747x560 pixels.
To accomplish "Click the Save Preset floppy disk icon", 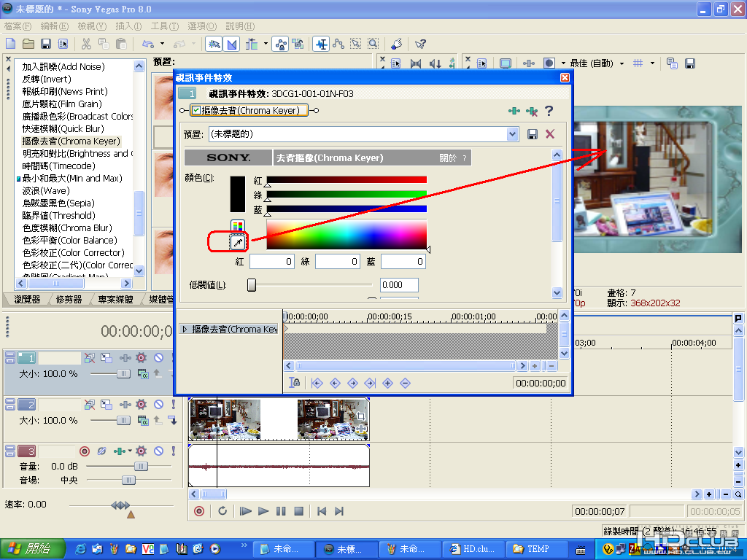I will (533, 134).
